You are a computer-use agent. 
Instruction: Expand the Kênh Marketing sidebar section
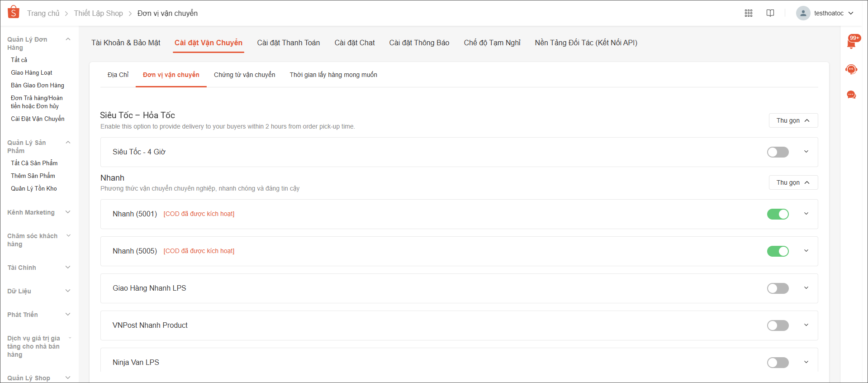coord(68,212)
